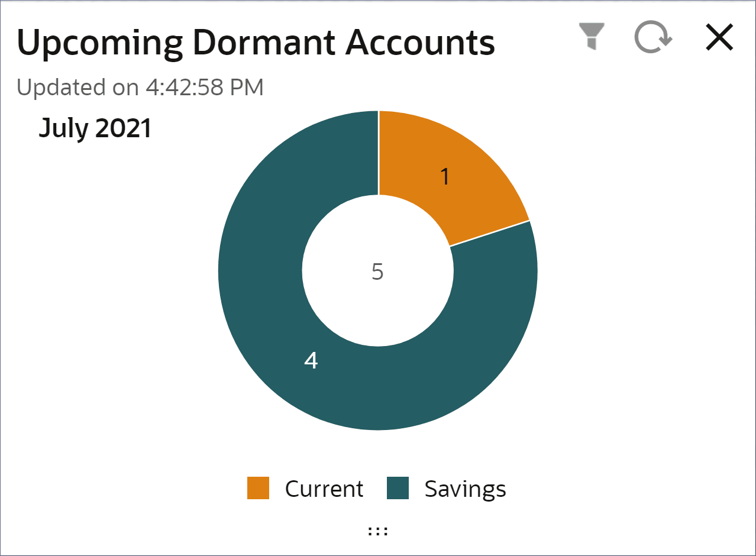Click the Updated on 4:42:58 PM timestamp

click(x=141, y=87)
